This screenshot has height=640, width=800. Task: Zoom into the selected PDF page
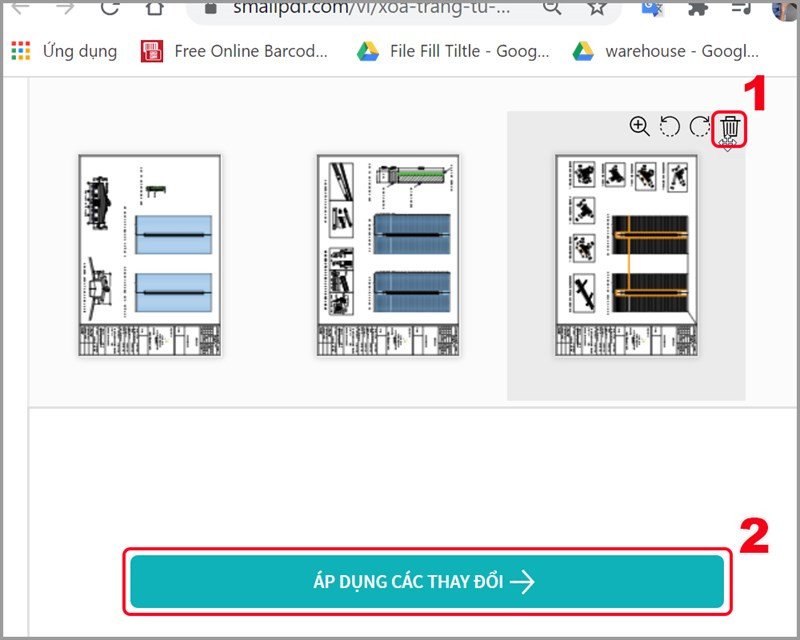click(x=640, y=127)
